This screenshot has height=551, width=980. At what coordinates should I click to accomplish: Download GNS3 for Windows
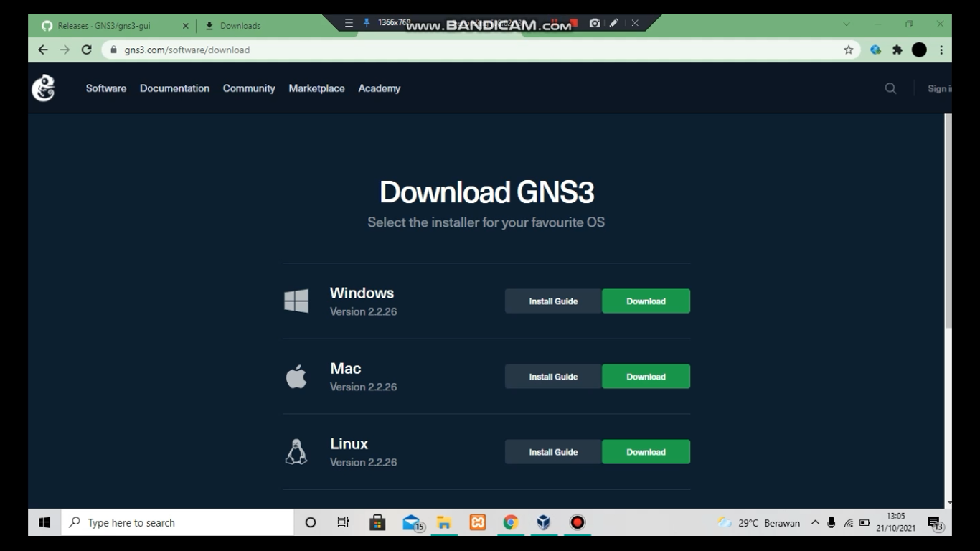[645, 301]
